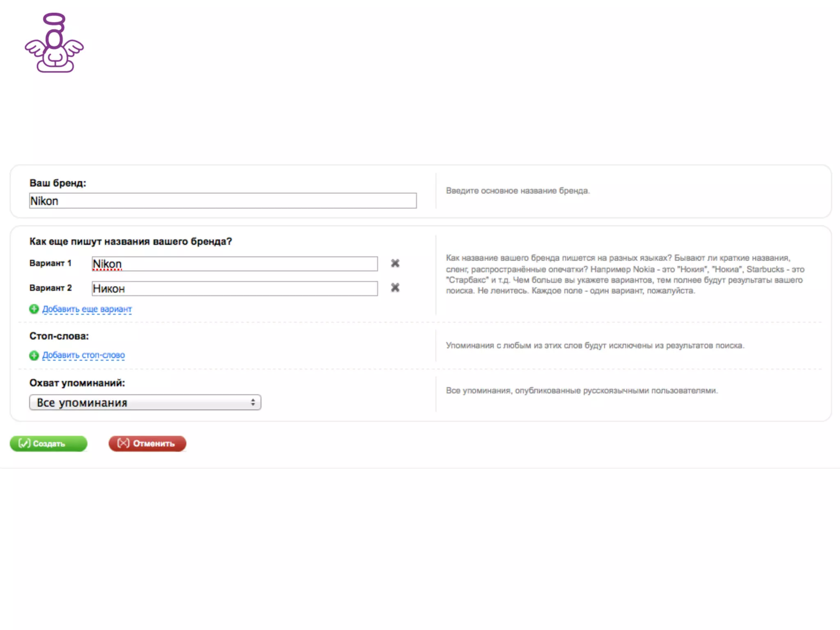Click checkmark icon inside Создать button

point(25,443)
